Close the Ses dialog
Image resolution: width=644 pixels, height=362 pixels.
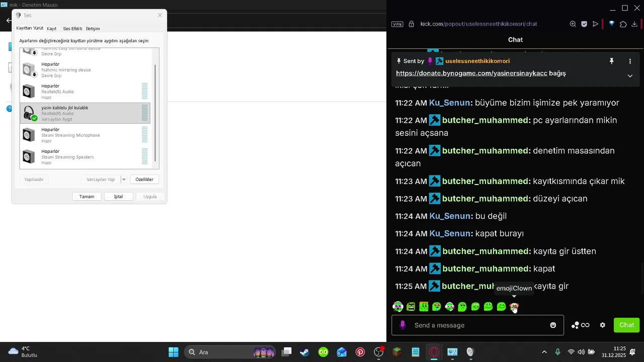[x=160, y=16]
